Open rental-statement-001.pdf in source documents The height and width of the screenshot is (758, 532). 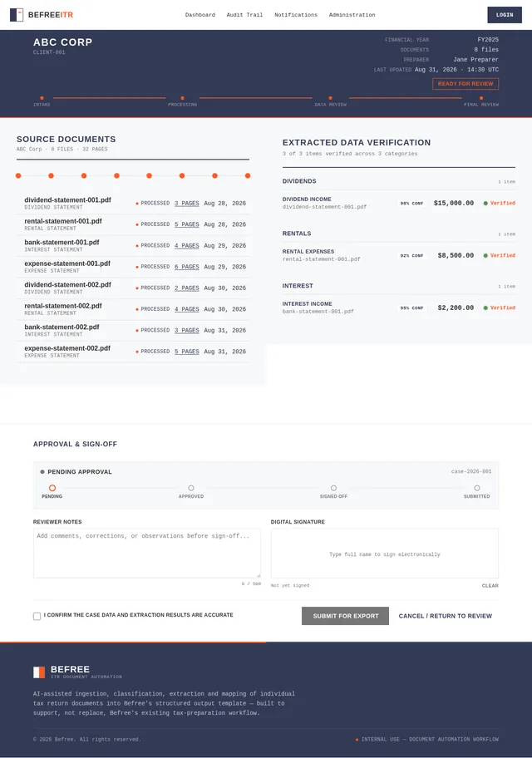63,221
